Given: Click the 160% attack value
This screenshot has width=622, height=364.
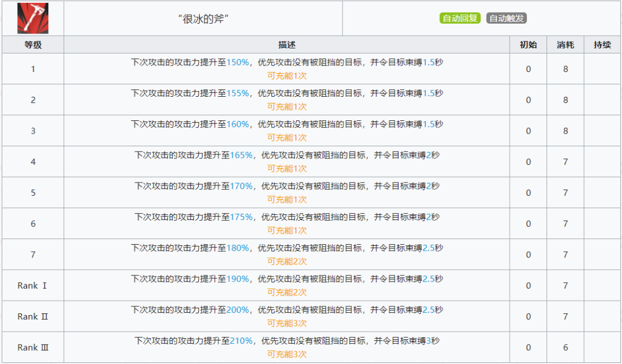Looking at the screenshot, I should pyautogui.click(x=238, y=124).
